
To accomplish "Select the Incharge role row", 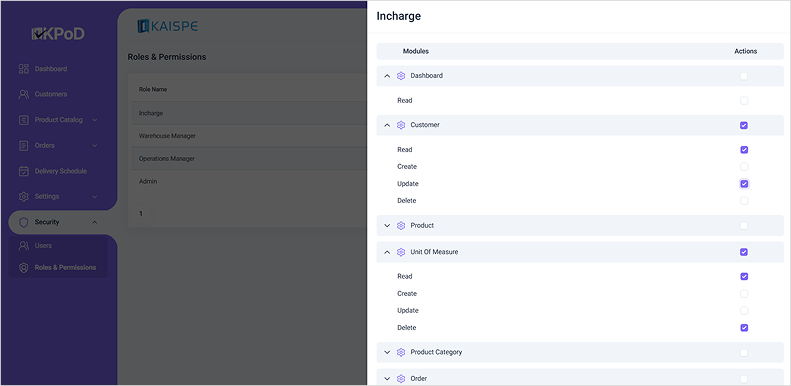I will click(248, 114).
